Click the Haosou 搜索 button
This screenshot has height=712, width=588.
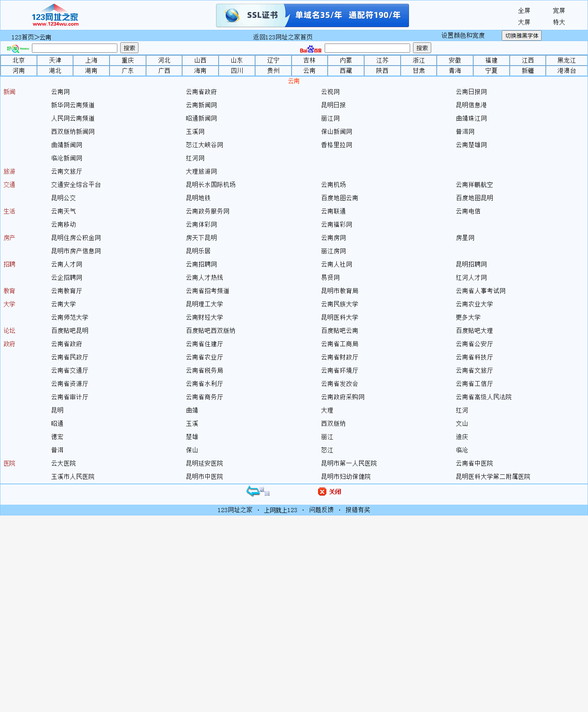point(129,48)
